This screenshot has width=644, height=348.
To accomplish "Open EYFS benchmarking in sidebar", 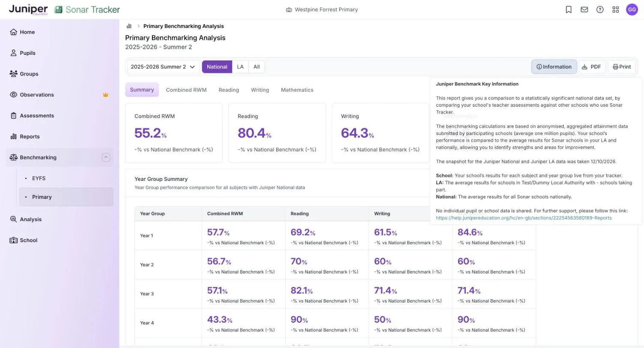I will 39,178.
